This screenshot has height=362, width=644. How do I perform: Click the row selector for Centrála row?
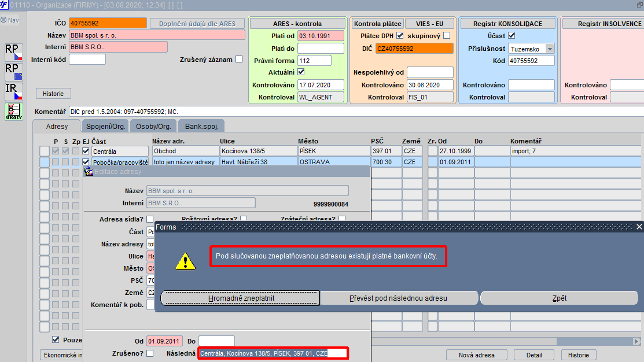pos(45,151)
